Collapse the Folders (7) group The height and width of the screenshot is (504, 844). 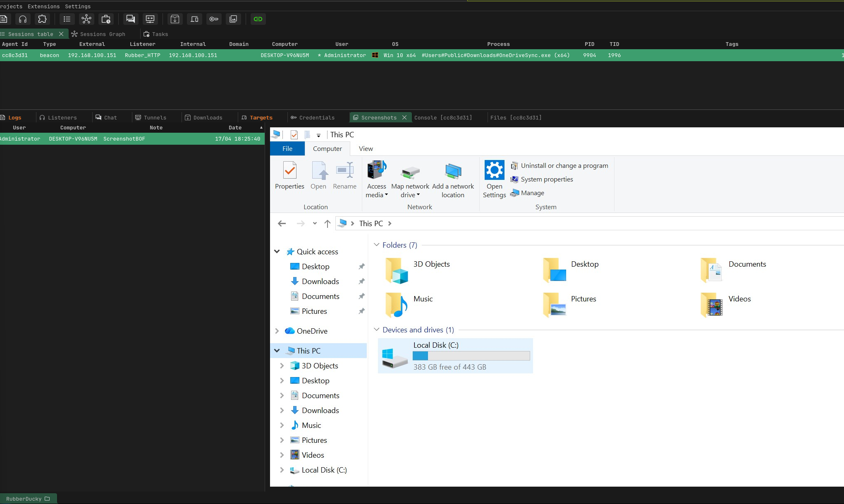376,245
